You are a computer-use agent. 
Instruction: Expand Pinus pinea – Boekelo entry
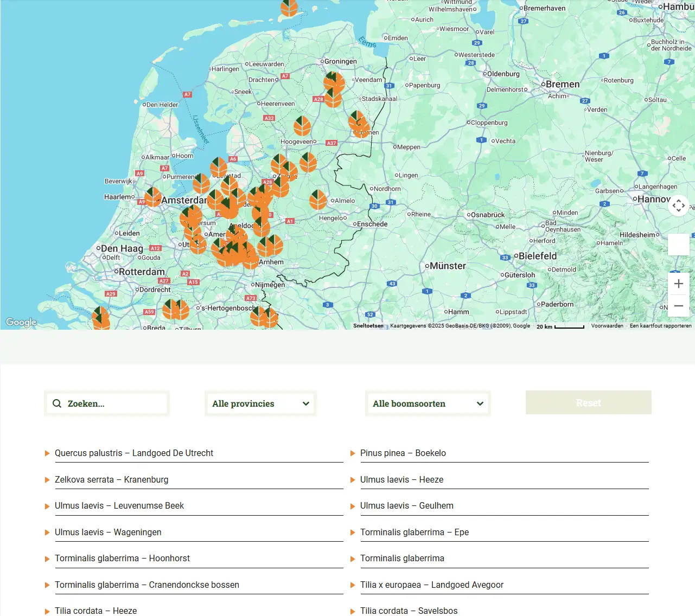[x=403, y=453]
